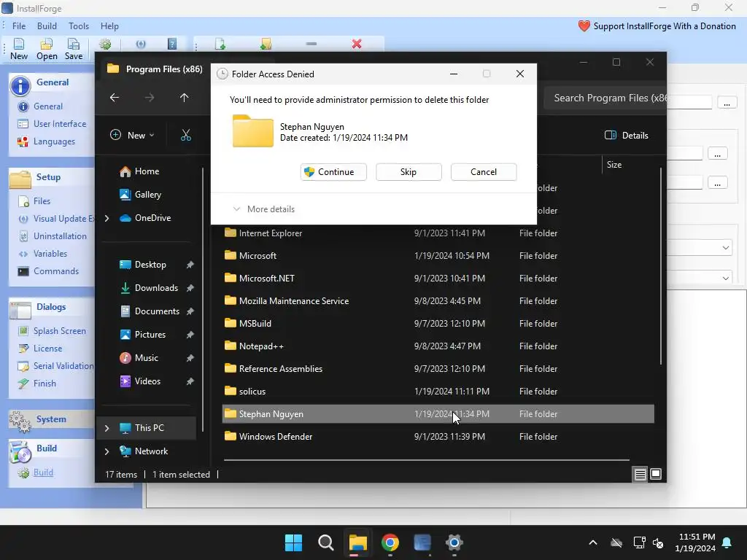
Task: Click Cancel in Folder Access Denied dialog
Action: coord(484,172)
